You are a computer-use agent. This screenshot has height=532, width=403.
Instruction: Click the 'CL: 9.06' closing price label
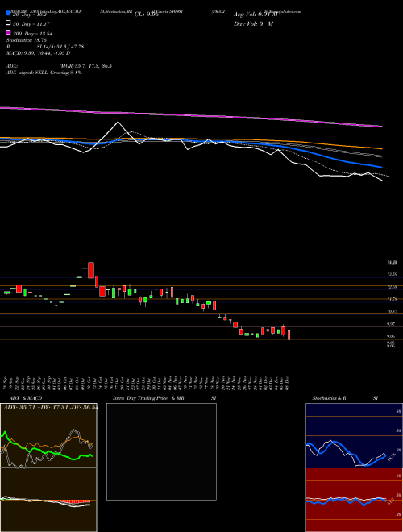tap(147, 15)
